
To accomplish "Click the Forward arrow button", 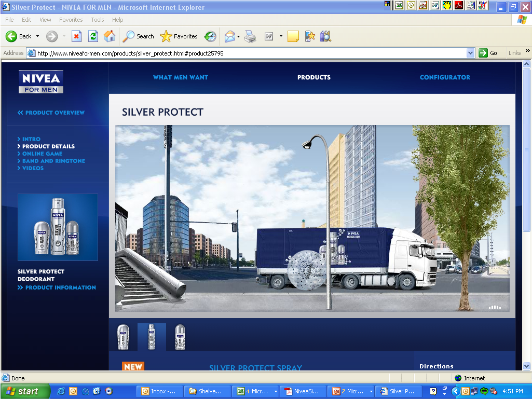I will coord(52,36).
